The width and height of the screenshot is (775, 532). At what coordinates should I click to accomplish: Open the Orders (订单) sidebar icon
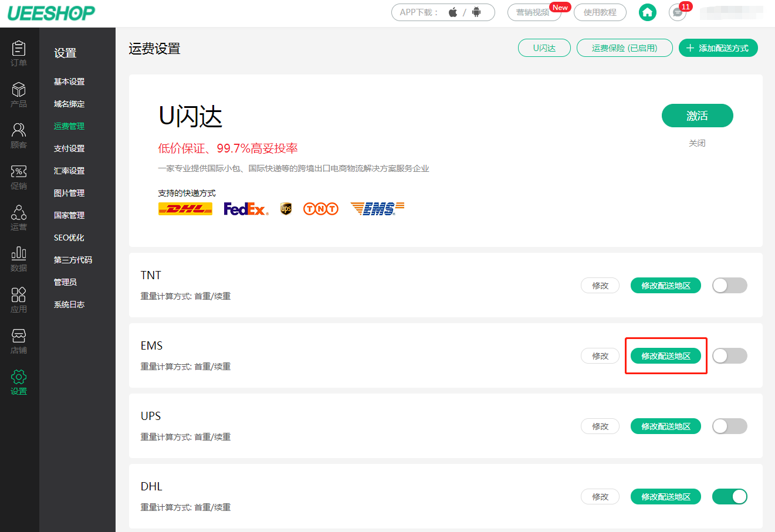pyautogui.click(x=19, y=53)
